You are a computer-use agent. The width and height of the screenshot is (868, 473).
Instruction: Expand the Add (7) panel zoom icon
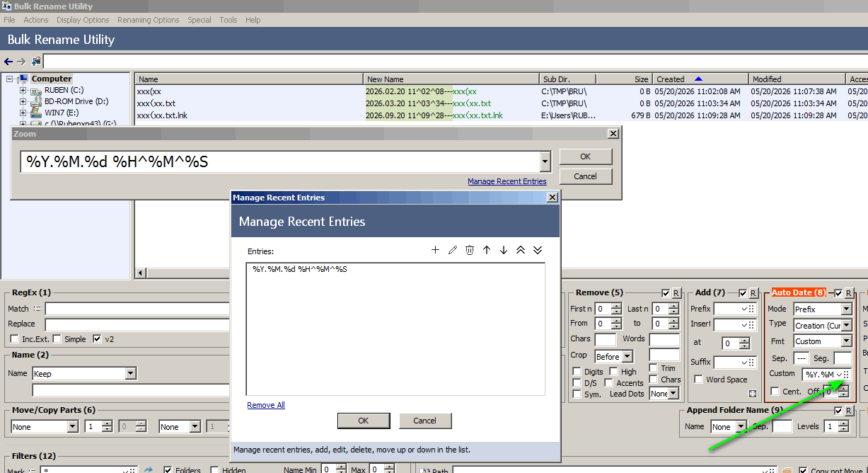pyautogui.click(x=753, y=394)
